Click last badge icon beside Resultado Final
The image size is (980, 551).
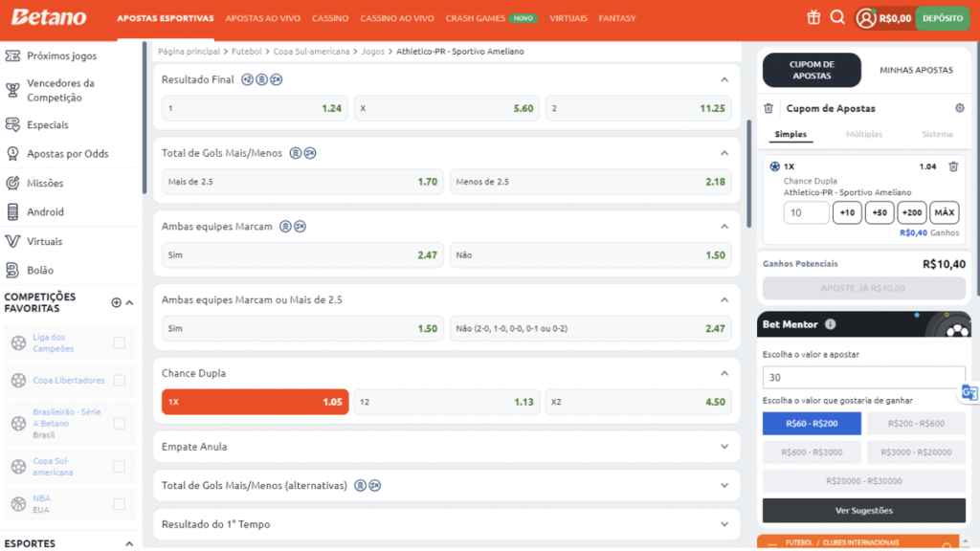pyautogui.click(x=277, y=79)
